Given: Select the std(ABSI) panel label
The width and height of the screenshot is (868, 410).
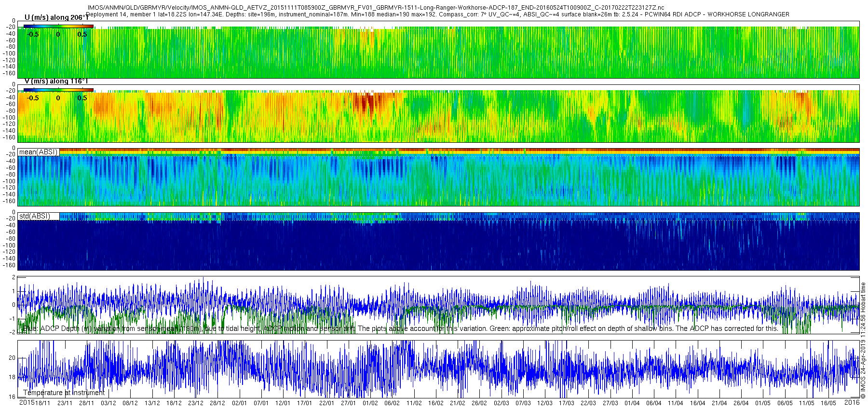Looking at the screenshot, I should (34, 216).
